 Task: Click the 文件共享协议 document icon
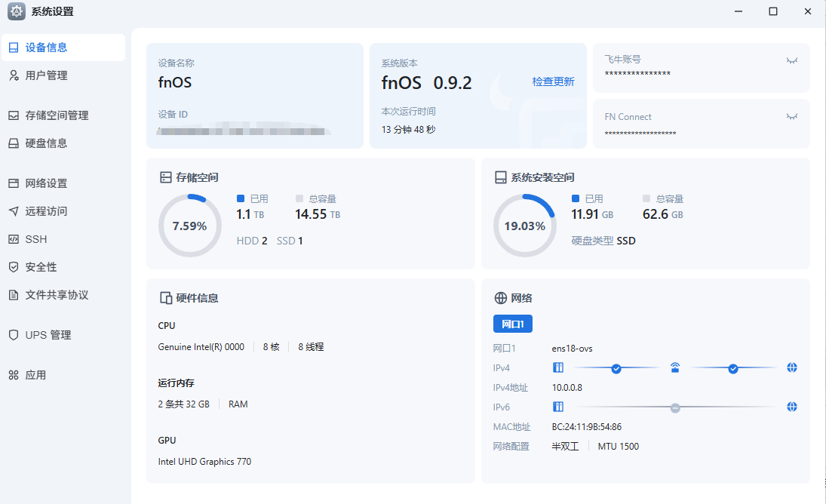14,295
